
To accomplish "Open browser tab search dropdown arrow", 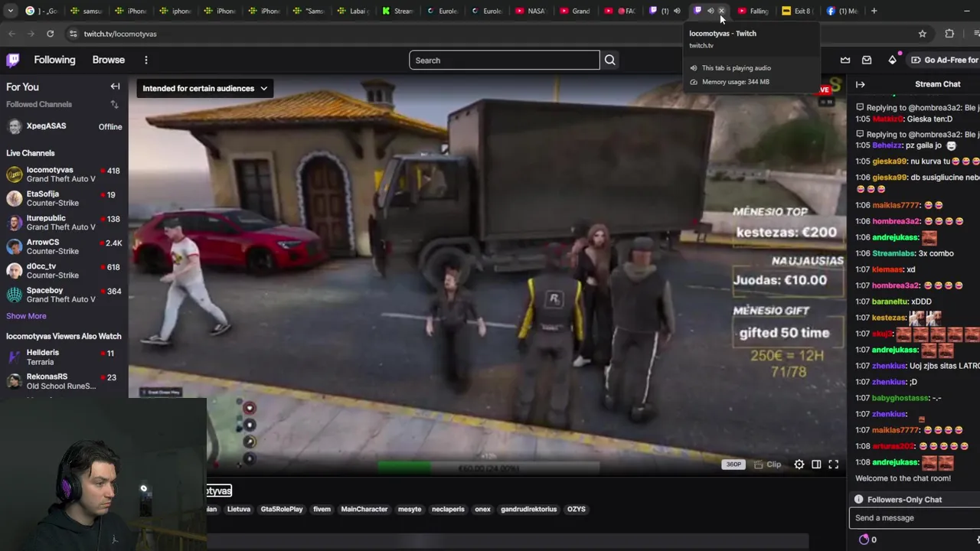I will [11, 11].
